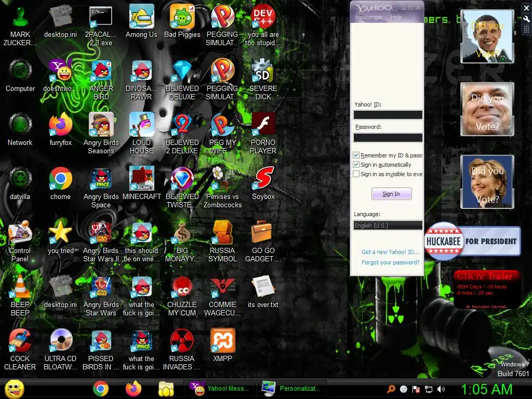Open Angry Birds Seasons shortcut
The width and height of the screenshot is (532, 399).
[101, 134]
